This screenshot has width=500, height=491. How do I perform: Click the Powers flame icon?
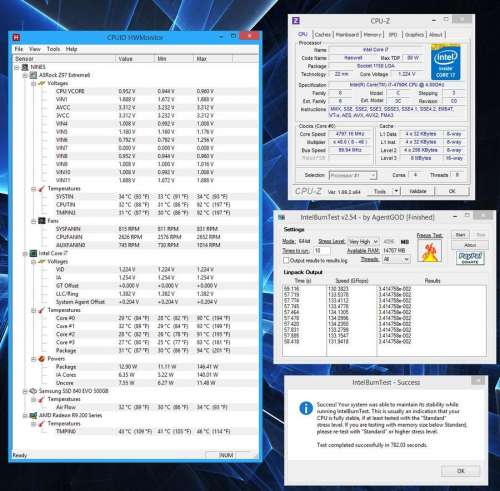42,359
